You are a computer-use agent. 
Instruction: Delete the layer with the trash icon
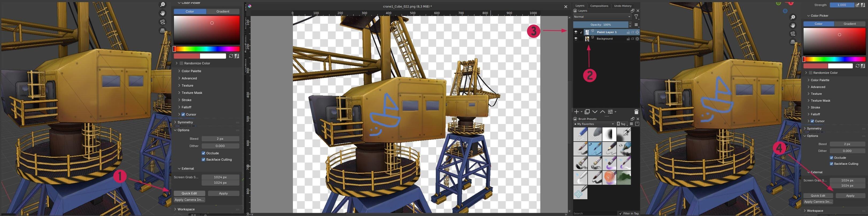(x=636, y=112)
